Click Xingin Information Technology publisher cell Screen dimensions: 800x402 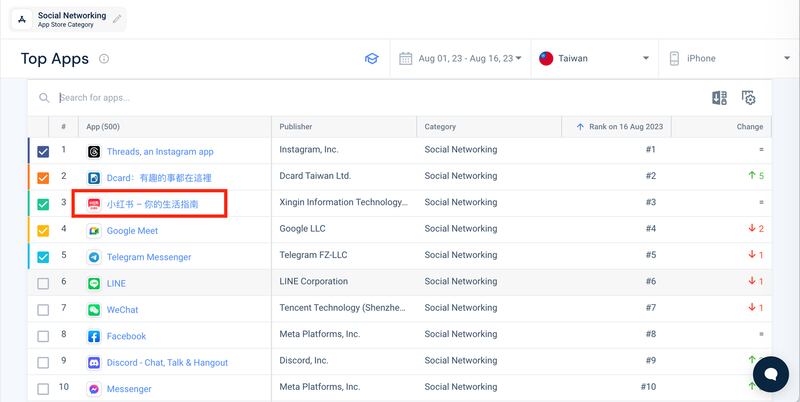pyautogui.click(x=344, y=202)
